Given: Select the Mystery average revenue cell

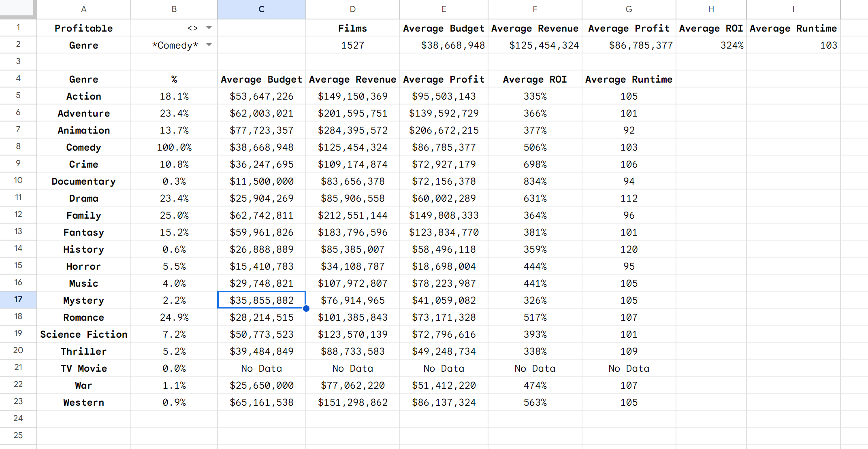Looking at the screenshot, I should coord(352,300).
